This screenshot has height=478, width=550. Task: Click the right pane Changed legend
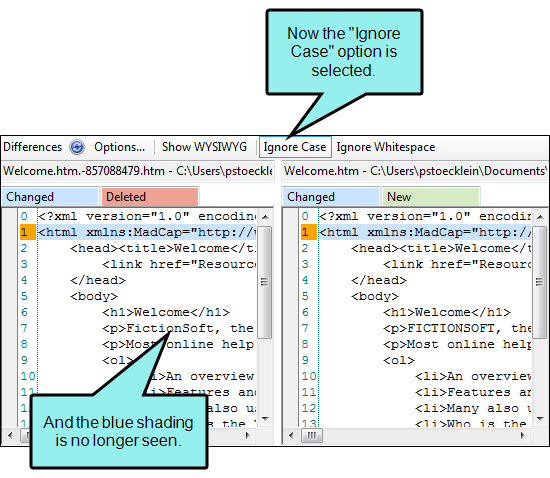point(331,197)
